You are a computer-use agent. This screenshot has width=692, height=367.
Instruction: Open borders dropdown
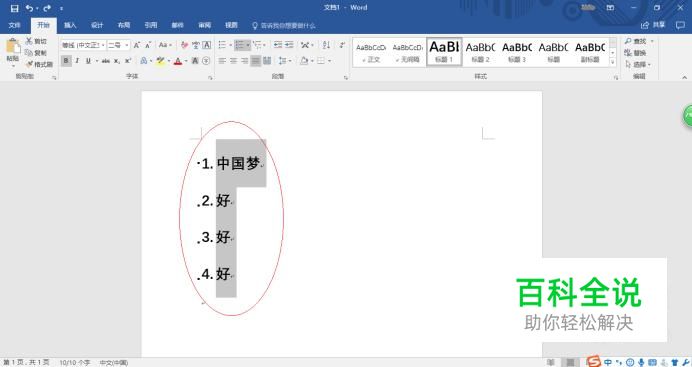(329, 61)
